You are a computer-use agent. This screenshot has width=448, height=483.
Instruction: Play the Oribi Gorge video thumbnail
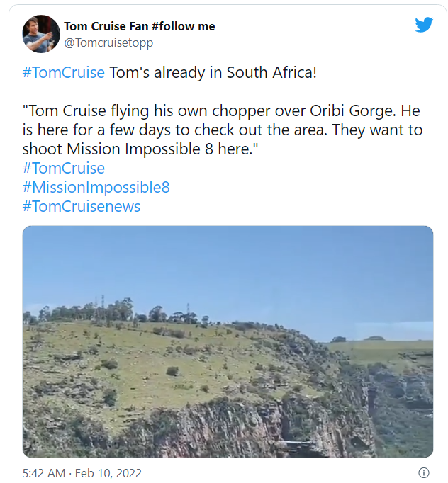pyautogui.click(x=228, y=341)
